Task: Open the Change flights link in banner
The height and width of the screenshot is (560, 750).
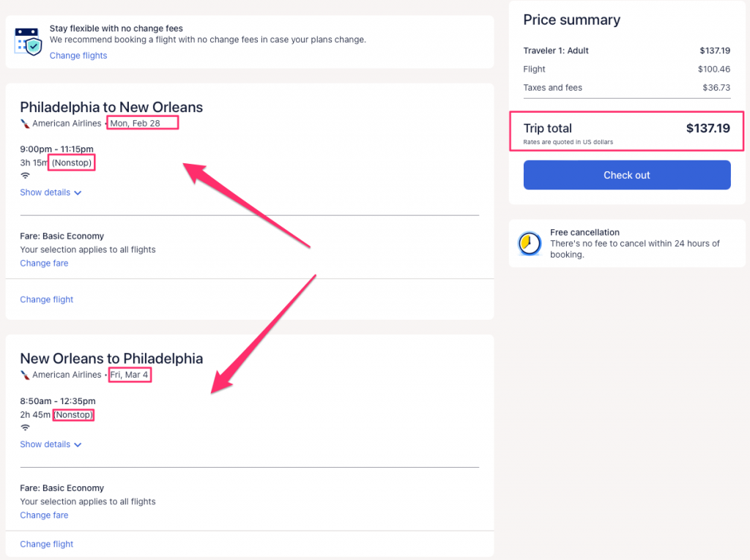Action: [78, 56]
